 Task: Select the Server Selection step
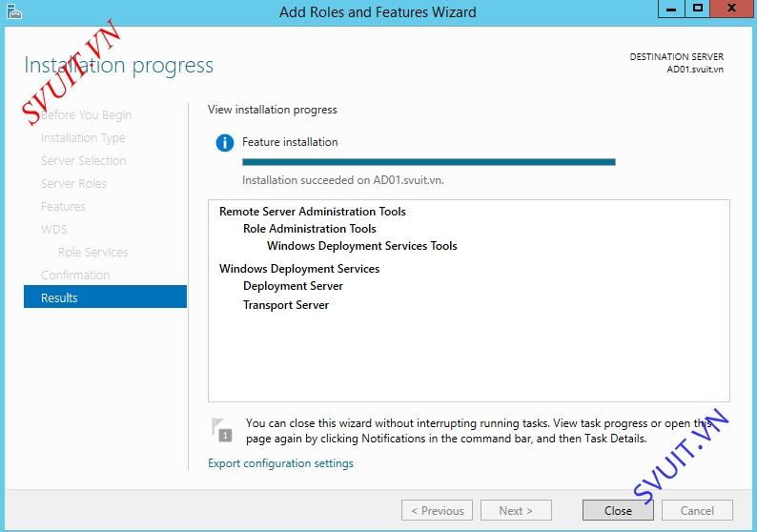click(x=84, y=161)
